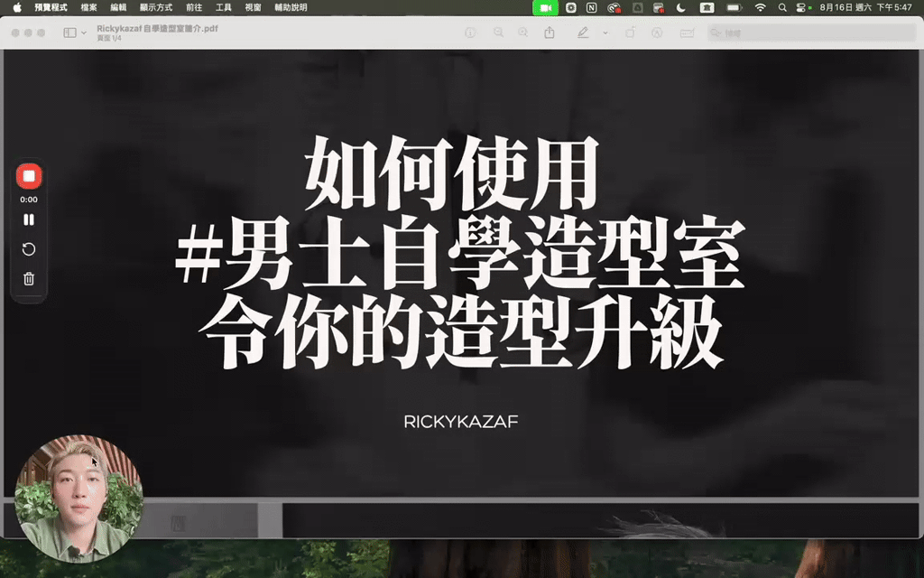Click the recording time 0:00 label

pyautogui.click(x=29, y=200)
